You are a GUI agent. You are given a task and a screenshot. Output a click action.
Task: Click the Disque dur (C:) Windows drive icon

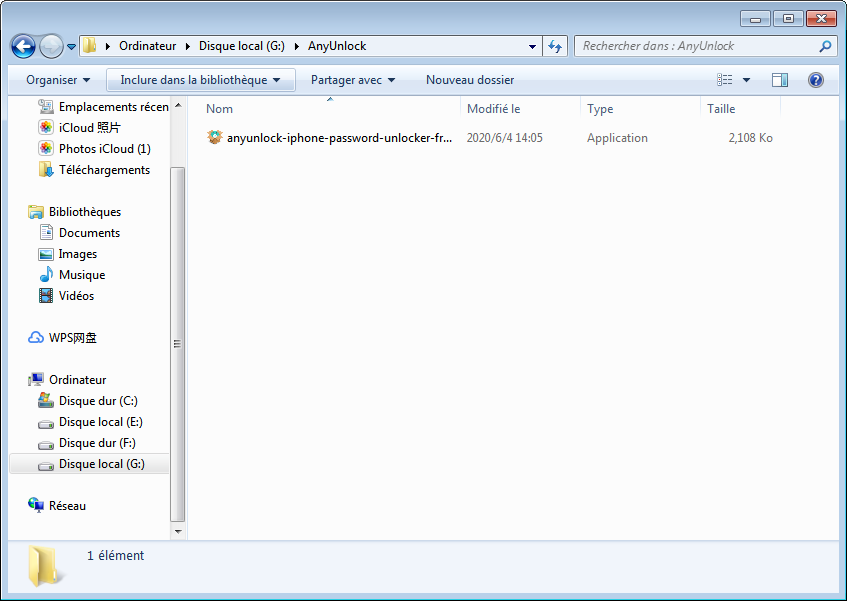point(46,400)
